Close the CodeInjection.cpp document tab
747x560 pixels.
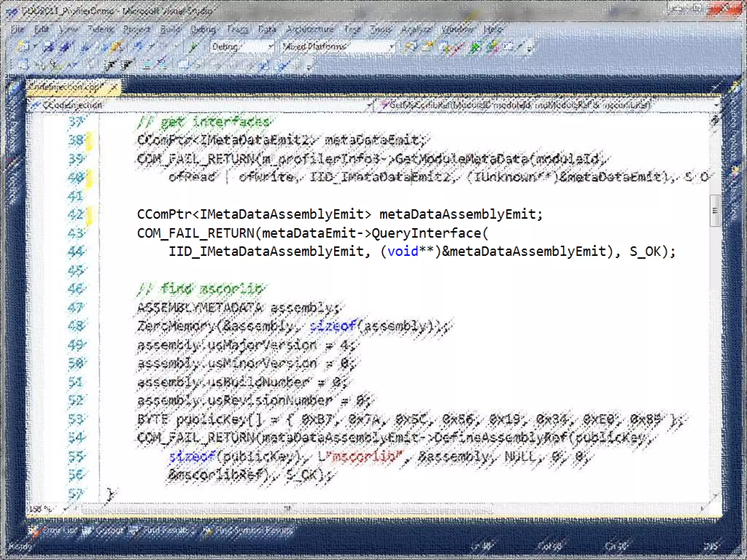(x=114, y=87)
